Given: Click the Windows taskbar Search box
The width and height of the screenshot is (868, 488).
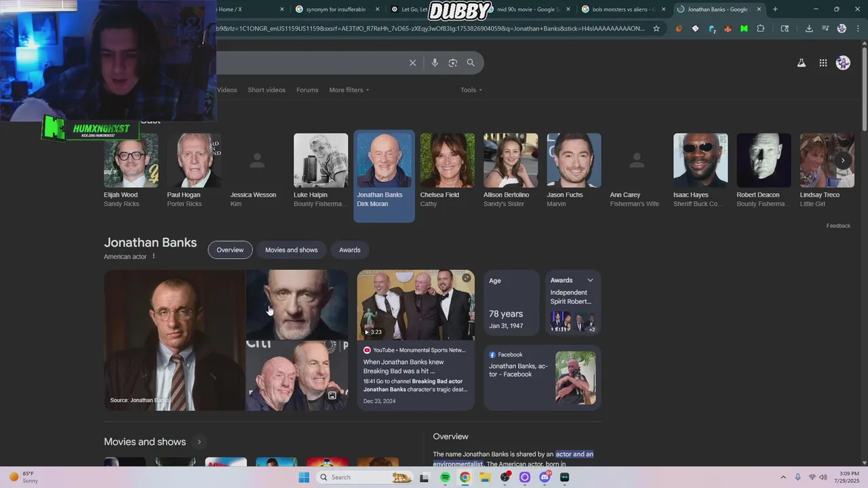Looking at the screenshot, I should pyautogui.click(x=365, y=477).
